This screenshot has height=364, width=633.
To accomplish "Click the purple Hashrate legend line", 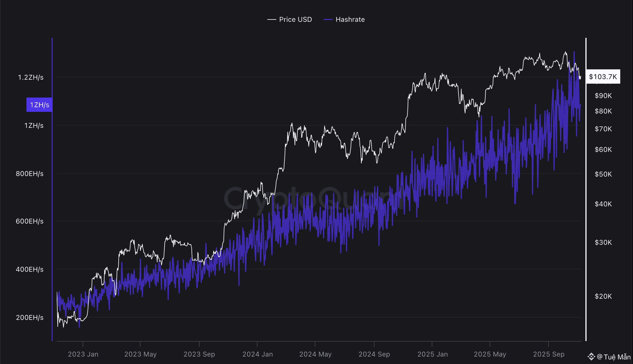I will (328, 19).
